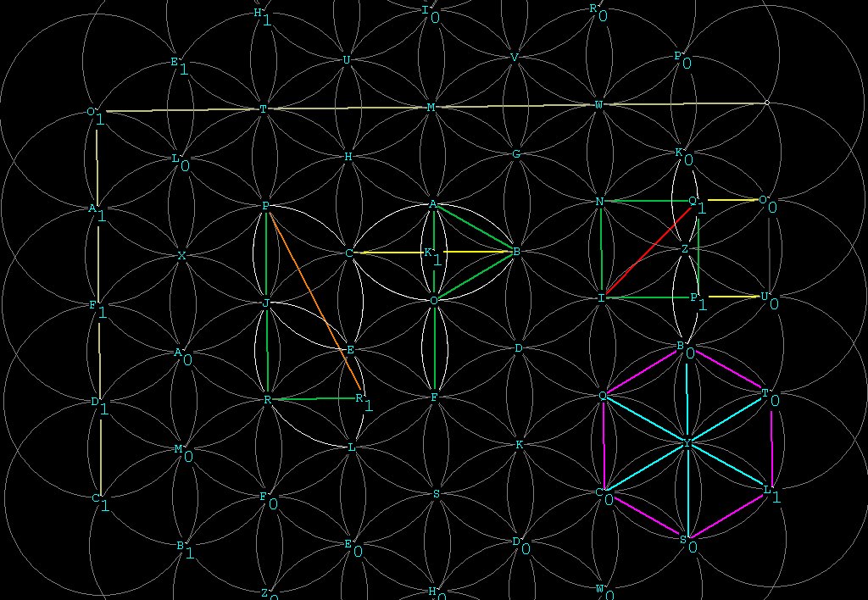Click point B at the green triangle tip
The height and width of the screenshot is (600, 868).
click(x=515, y=251)
